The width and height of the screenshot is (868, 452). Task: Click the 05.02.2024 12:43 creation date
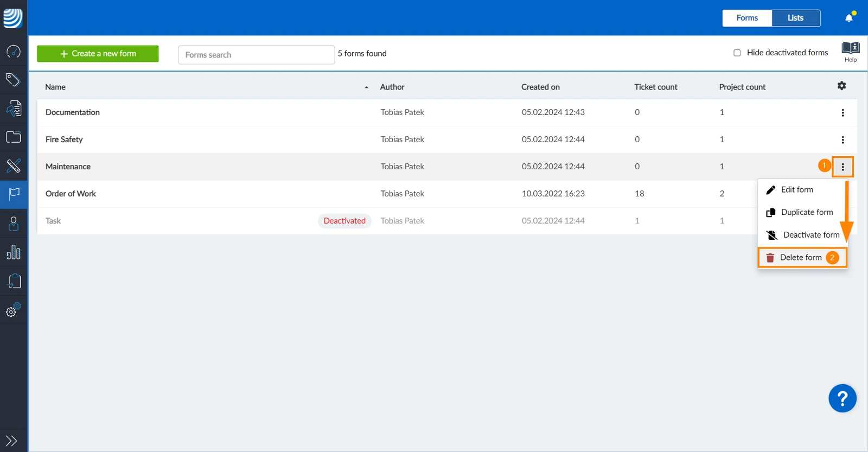(553, 112)
